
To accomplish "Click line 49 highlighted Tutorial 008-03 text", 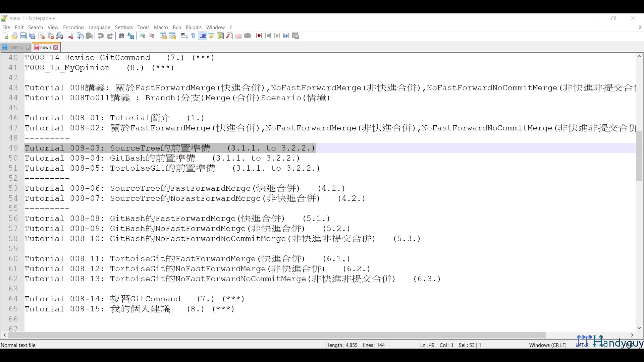I will coord(168,148).
